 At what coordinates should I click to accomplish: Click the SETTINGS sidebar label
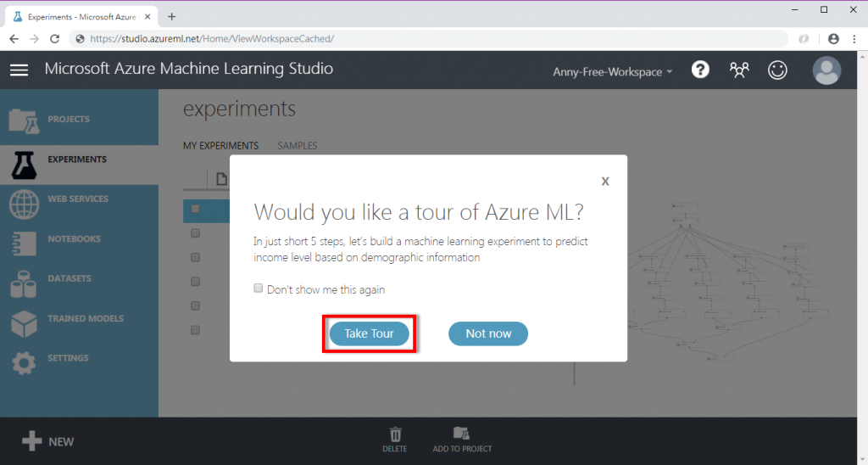point(68,358)
